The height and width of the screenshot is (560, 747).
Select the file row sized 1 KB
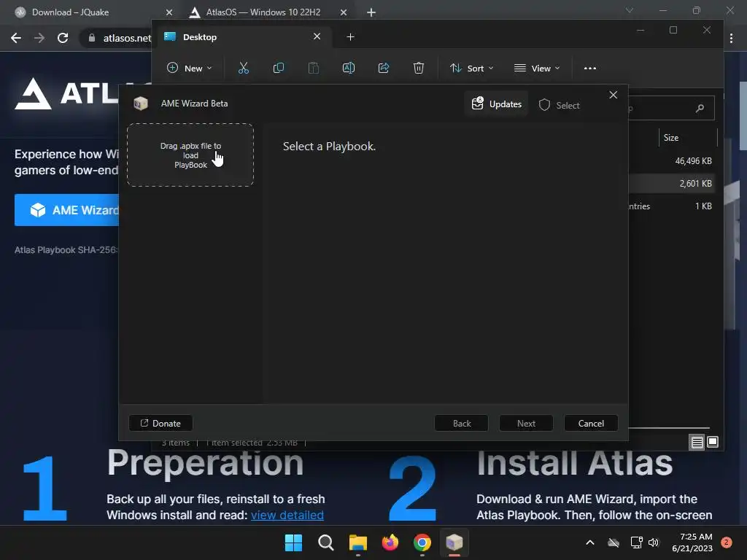[672, 206]
